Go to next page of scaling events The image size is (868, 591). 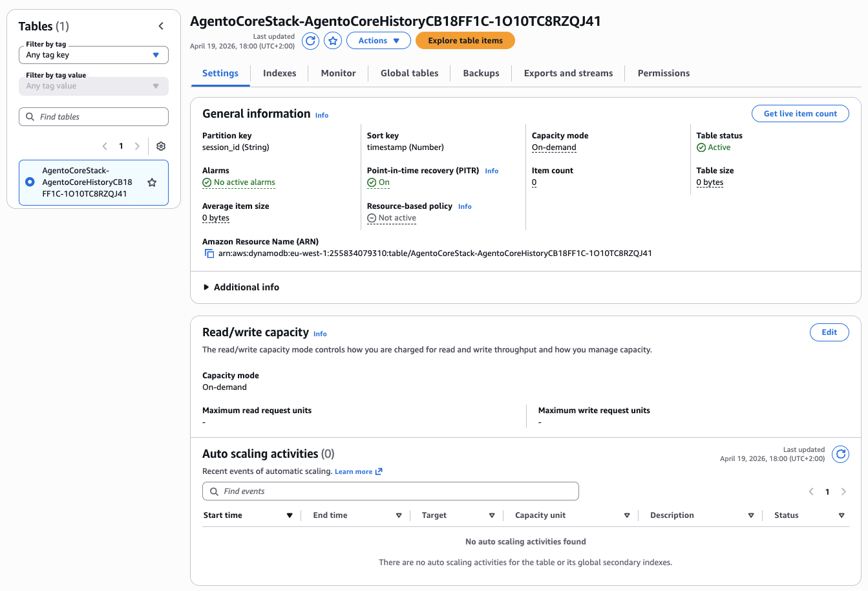click(x=843, y=491)
